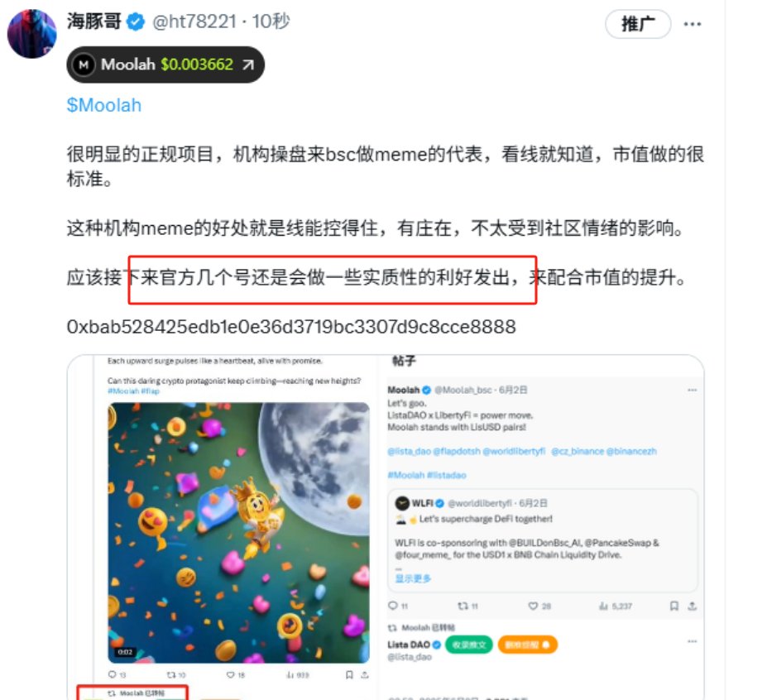Click 显示更多 to expand WLFI quote

(413, 578)
